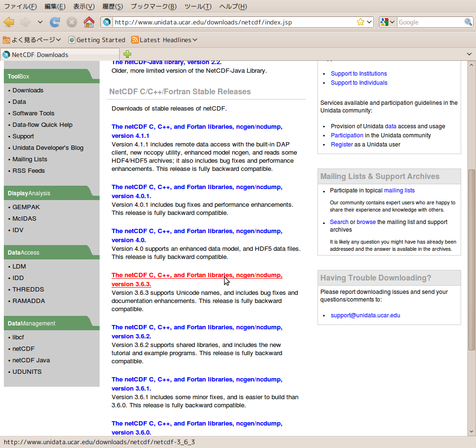Reload the current page
Screen dimensions: 476x448
coord(55,22)
